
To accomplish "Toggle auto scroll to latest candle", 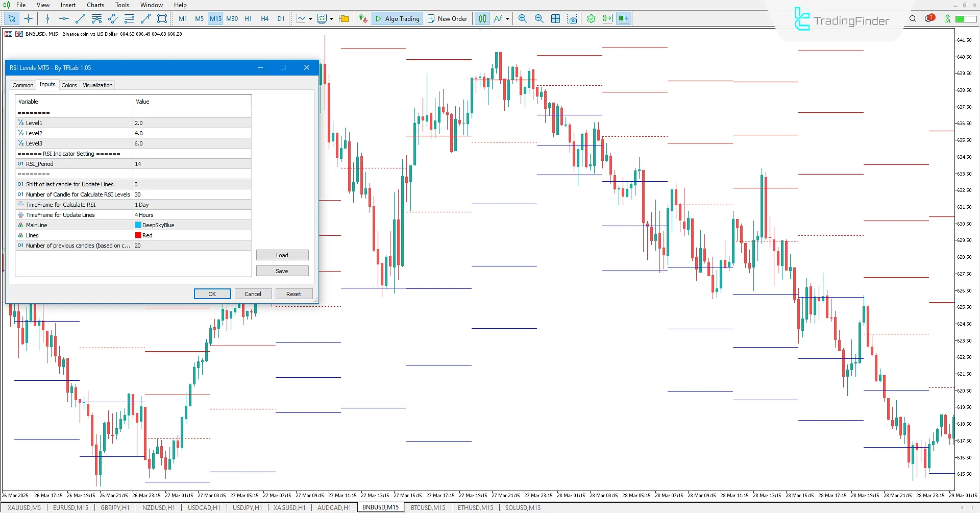I will 607,18.
